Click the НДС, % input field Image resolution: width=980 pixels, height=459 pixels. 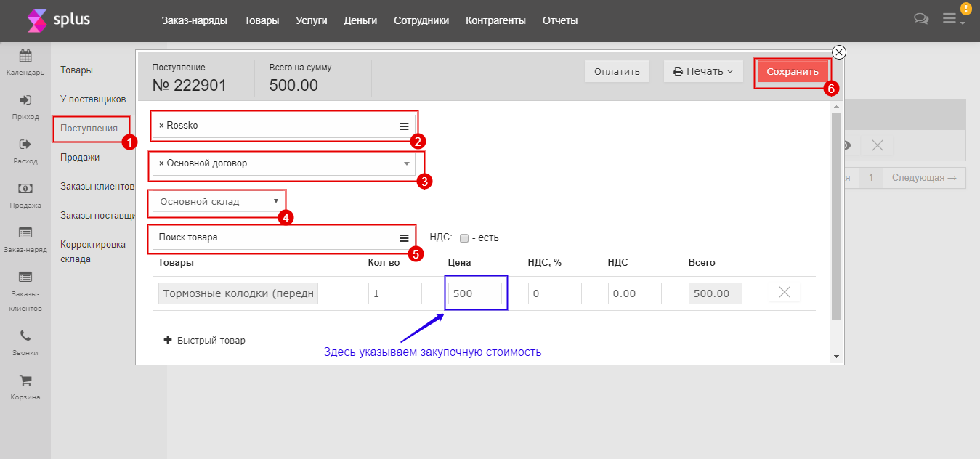[x=555, y=293]
